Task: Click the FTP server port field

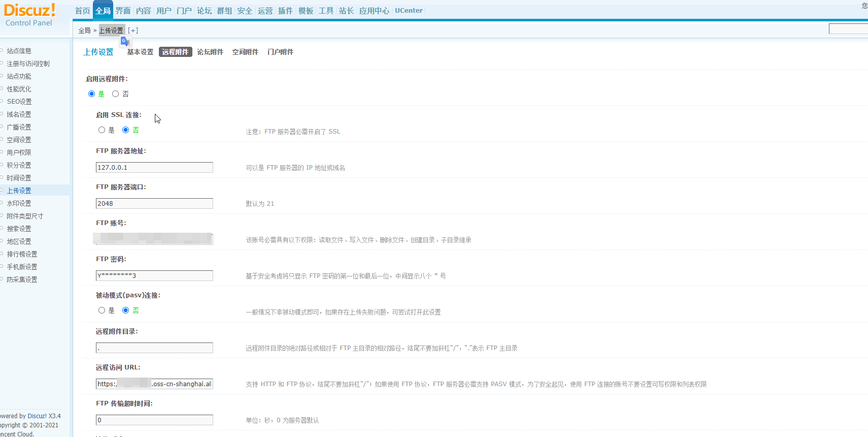Action: [154, 204]
